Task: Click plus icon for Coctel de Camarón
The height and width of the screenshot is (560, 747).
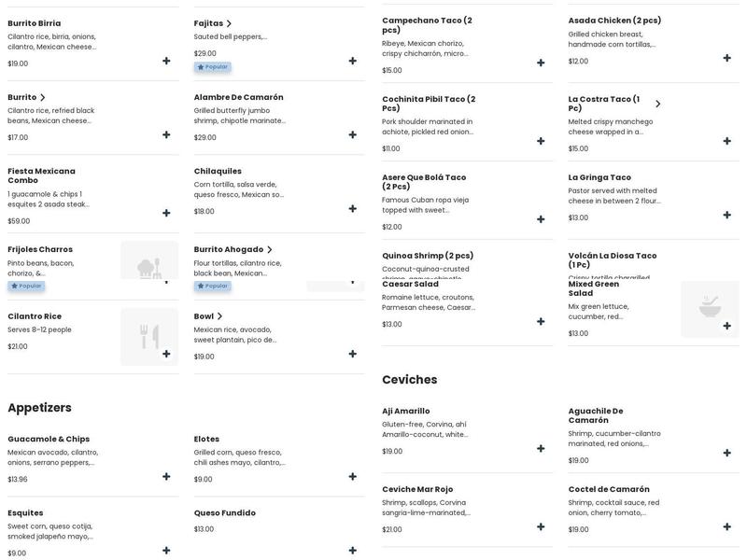Action: tap(727, 526)
